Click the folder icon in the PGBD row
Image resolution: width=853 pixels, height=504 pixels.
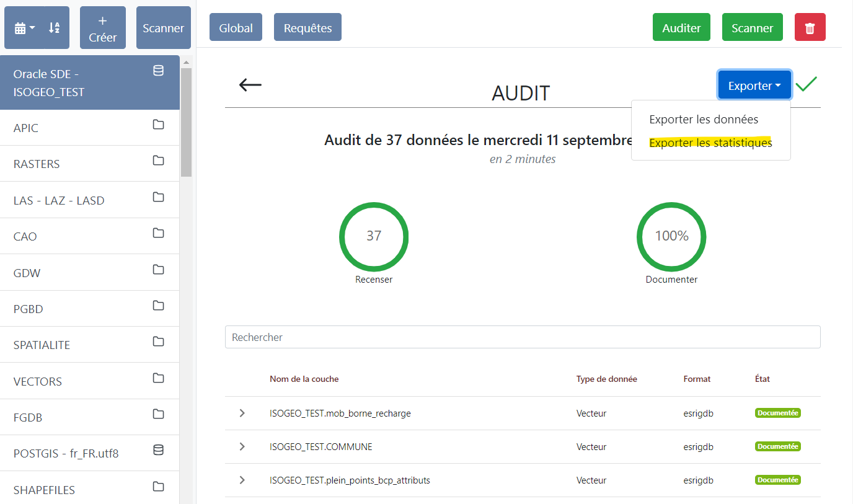coord(158,306)
